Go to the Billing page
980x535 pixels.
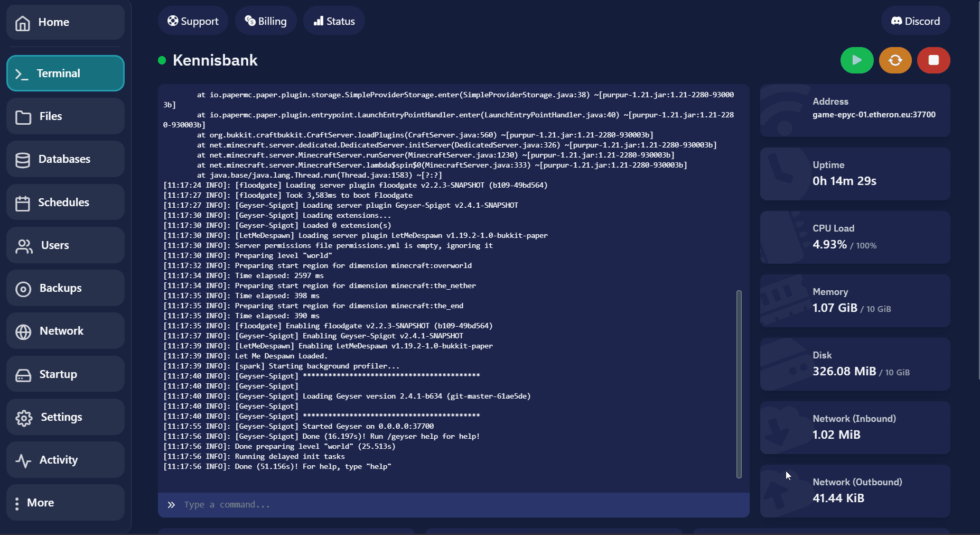pos(265,21)
